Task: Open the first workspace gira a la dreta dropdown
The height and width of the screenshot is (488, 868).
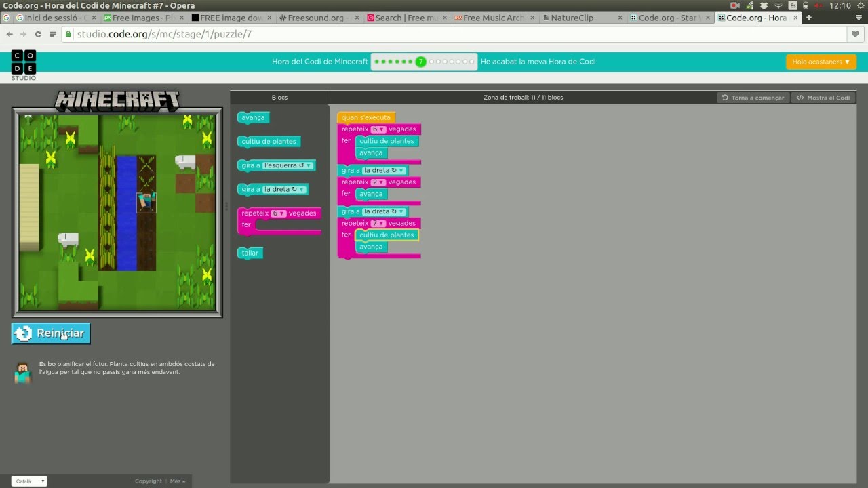Action: [384, 171]
